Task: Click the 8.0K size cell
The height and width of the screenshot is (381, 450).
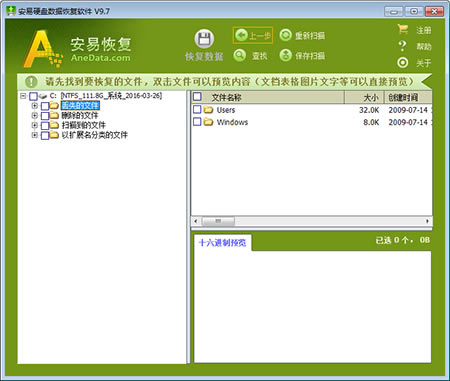Action: coord(371,122)
